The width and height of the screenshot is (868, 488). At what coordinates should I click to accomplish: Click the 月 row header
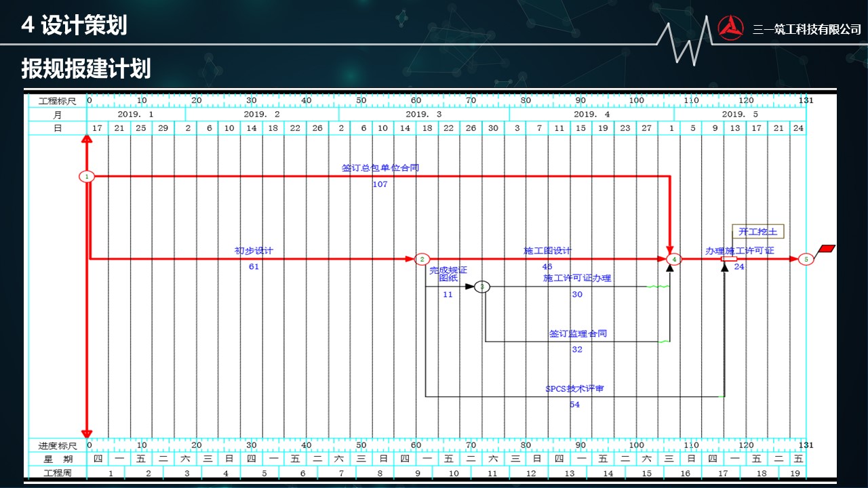(57, 115)
